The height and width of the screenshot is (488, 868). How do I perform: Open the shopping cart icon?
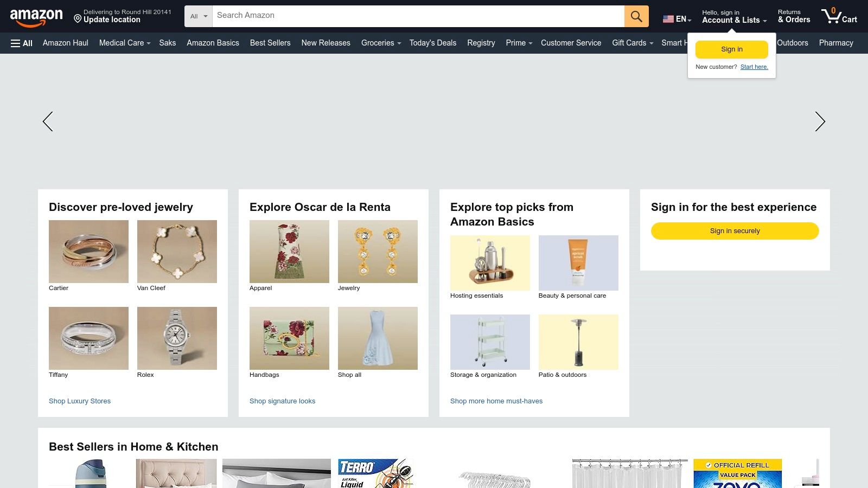839,16
